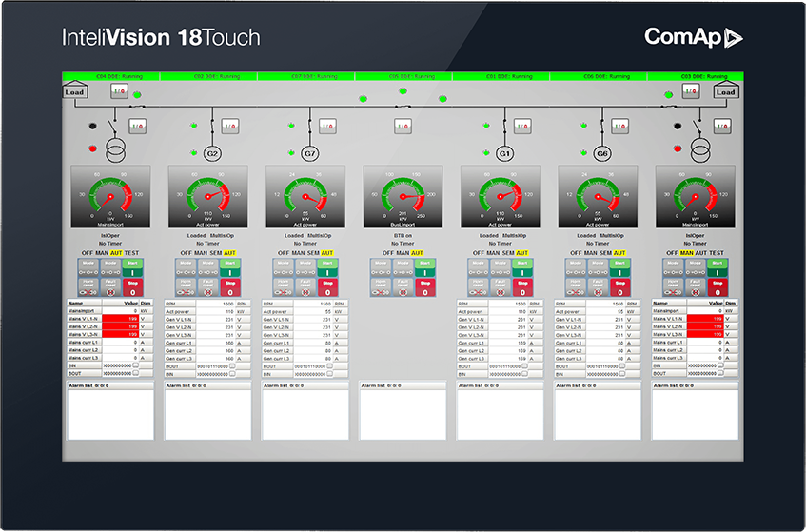Expand the BOUT bit details in G1 table
This screenshot has width=806, height=532.
[525, 366]
